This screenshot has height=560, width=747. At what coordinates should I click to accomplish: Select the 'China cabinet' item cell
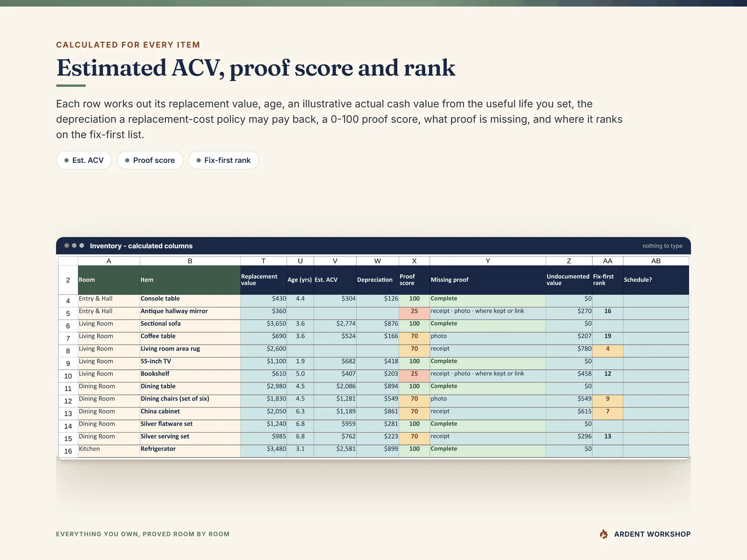pos(190,414)
